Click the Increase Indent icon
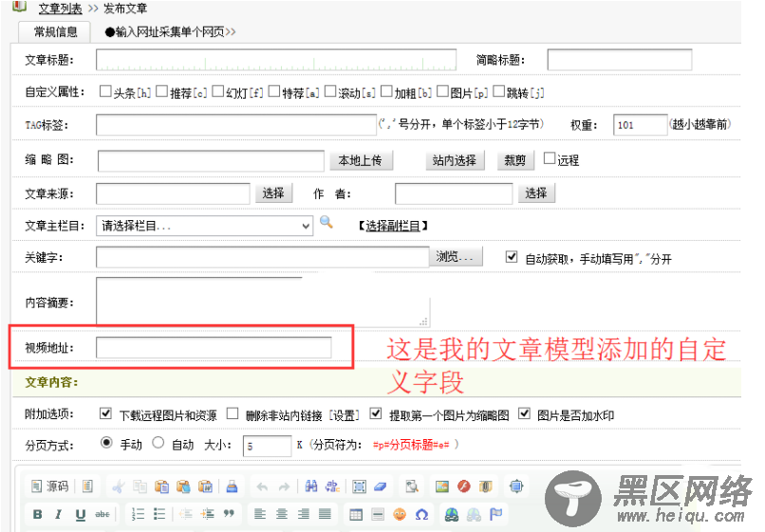This screenshot has height=532, width=765. point(207,514)
